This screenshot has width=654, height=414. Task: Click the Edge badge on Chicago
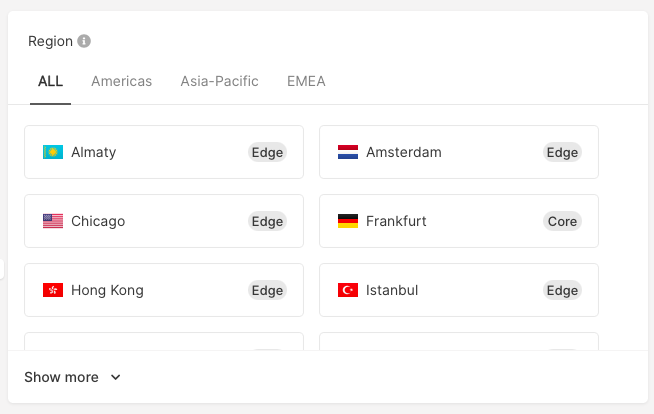267,221
